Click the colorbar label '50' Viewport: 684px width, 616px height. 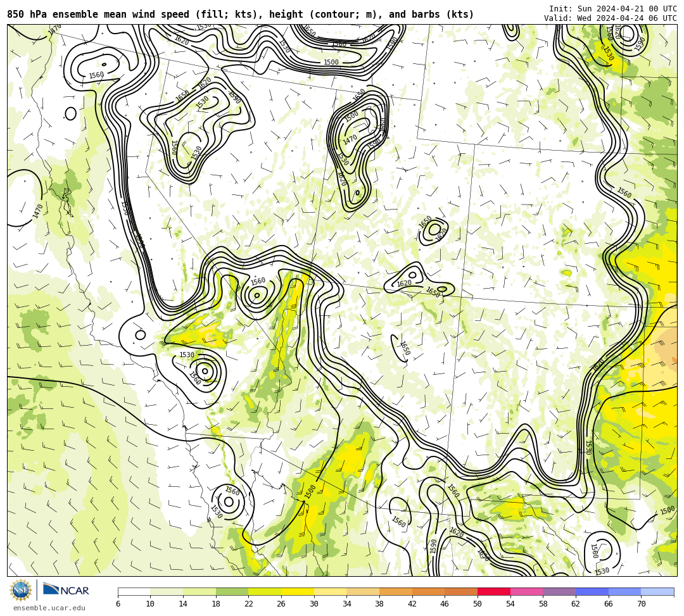point(478,604)
